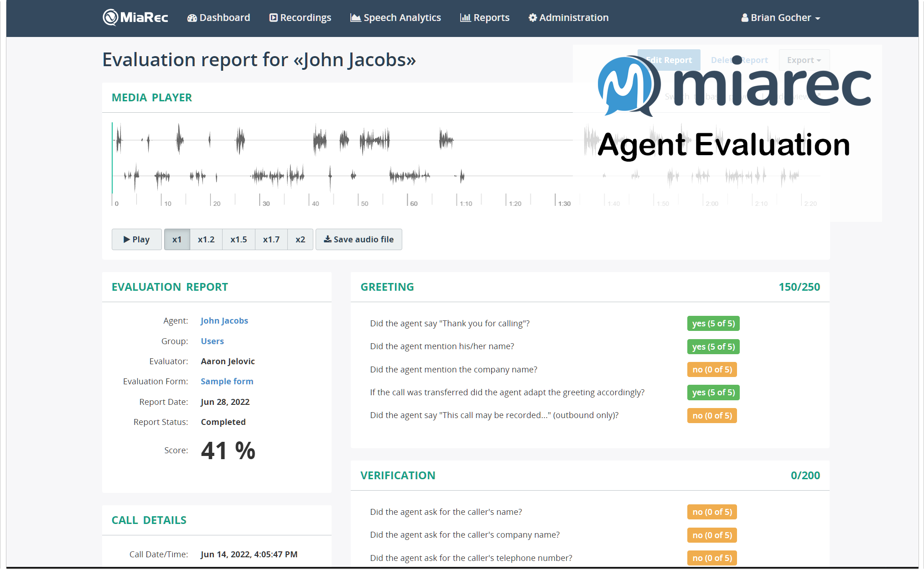Switch playback speed to x1.5
The height and width of the screenshot is (576, 924).
pyautogui.click(x=239, y=239)
